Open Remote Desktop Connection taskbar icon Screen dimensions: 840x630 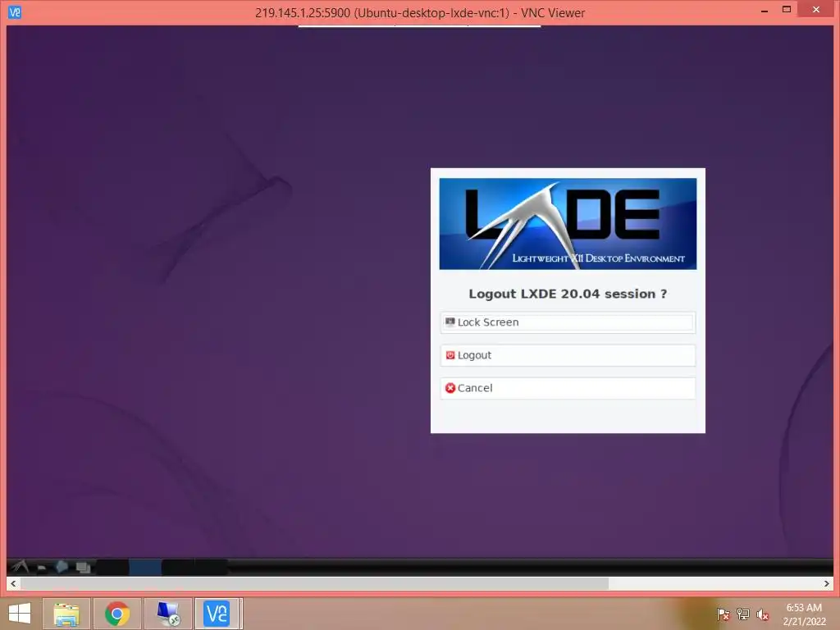[168, 614]
